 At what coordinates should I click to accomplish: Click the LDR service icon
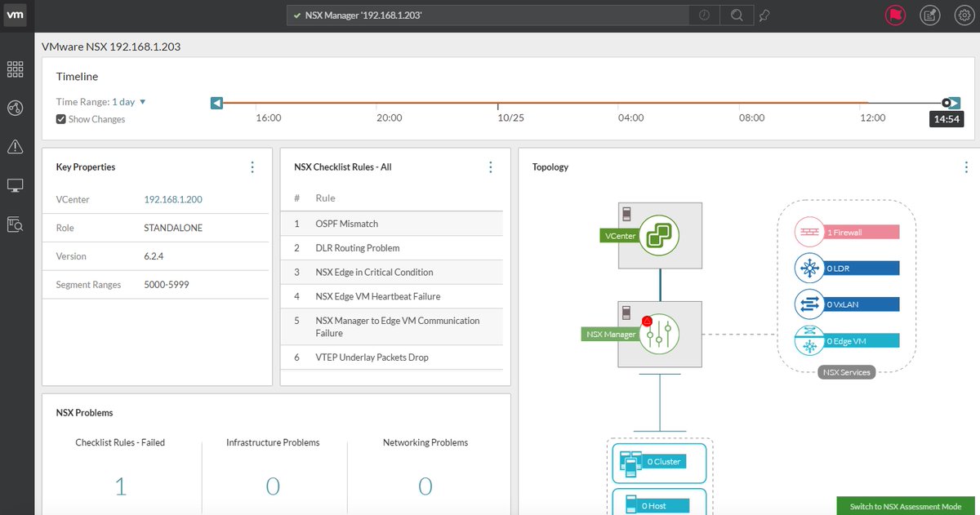click(810, 269)
